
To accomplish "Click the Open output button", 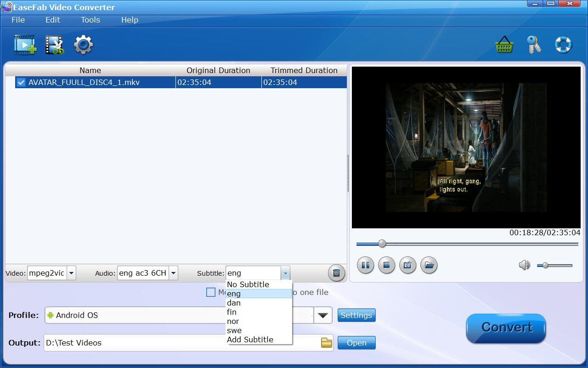I will coord(356,343).
